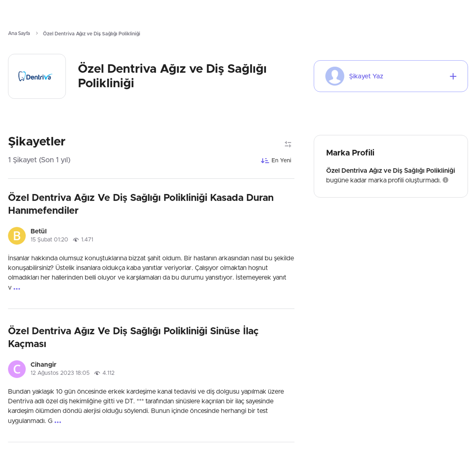The image size is (476, 476).
Task: Open the complaints filter settings icon
Action: (x=288, y=144)
